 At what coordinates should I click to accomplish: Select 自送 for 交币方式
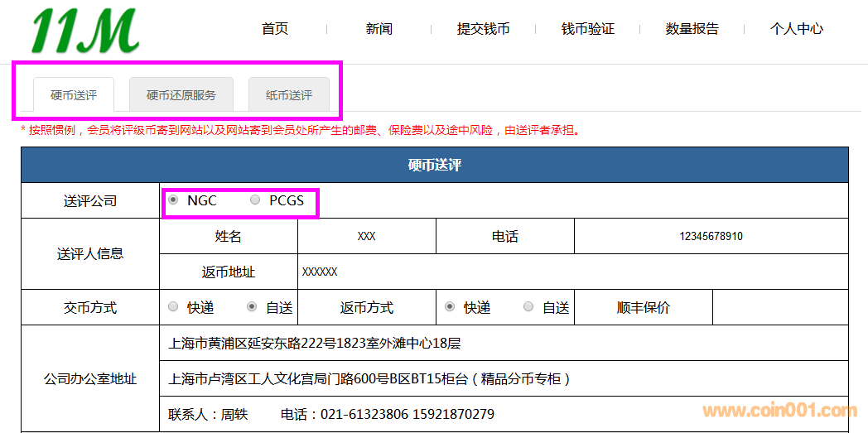(x=252, y=307)
